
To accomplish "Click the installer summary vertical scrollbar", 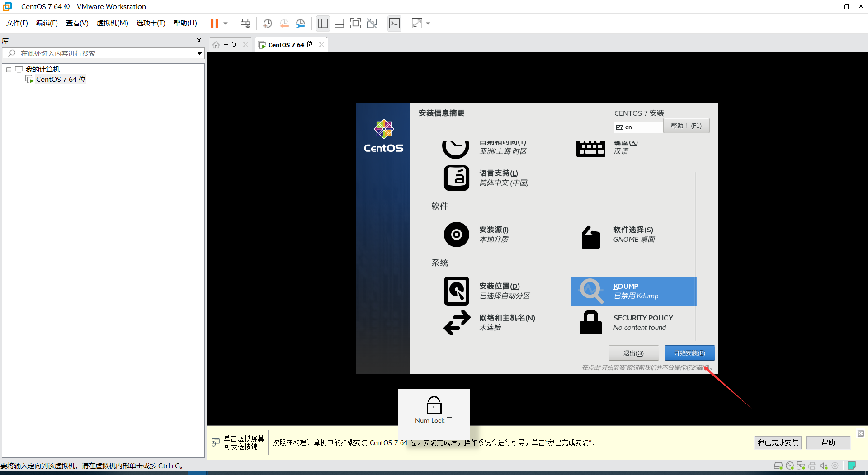I will [695, 255].
